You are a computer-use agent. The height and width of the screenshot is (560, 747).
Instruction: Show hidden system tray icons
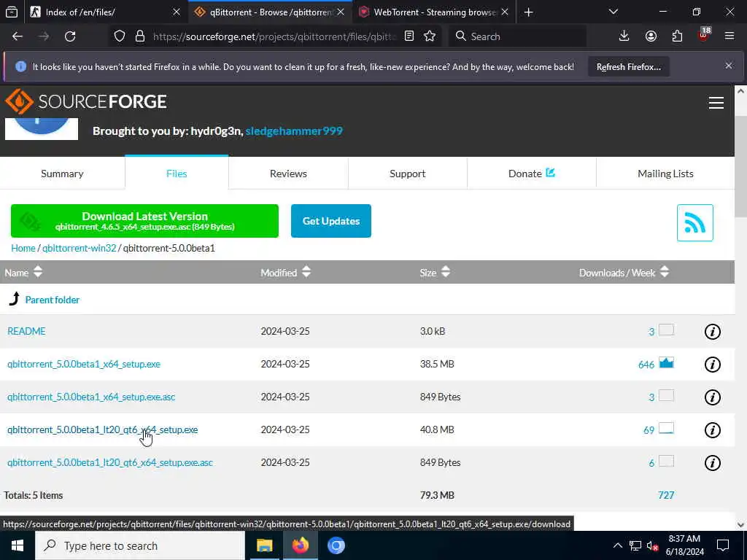point(617,545)
